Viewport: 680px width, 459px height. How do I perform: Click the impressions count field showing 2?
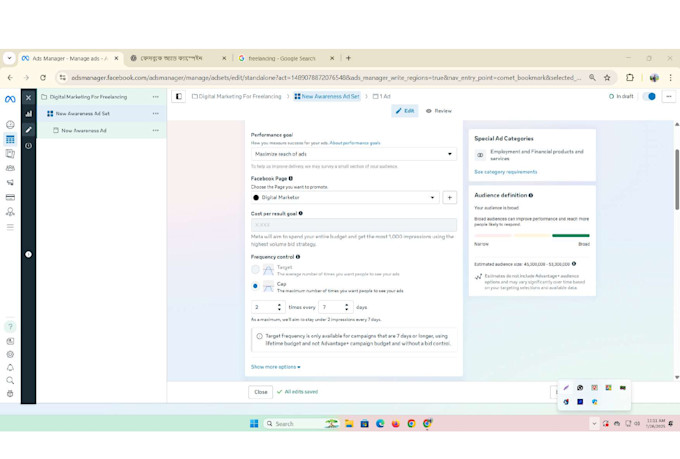[x=268, y=307]
